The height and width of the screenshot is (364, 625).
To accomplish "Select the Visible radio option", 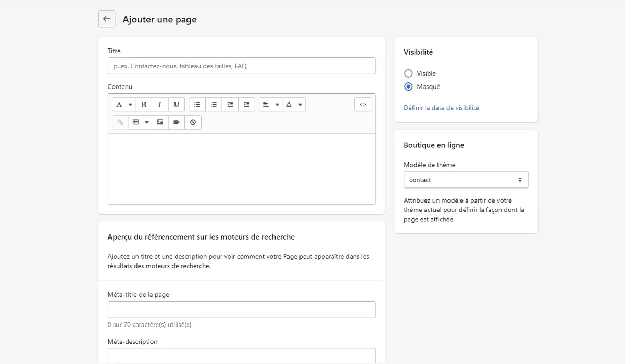I will (408, 73).
